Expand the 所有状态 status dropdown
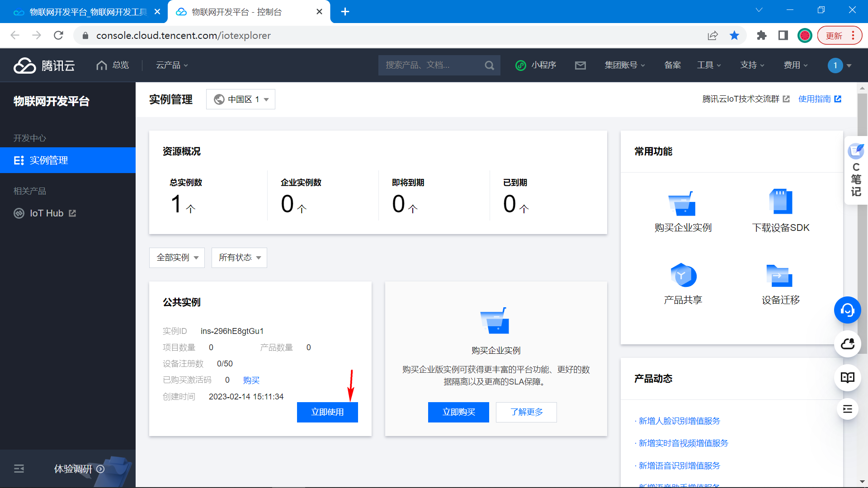This screenshot has height=488, width=868. (239, 258)
